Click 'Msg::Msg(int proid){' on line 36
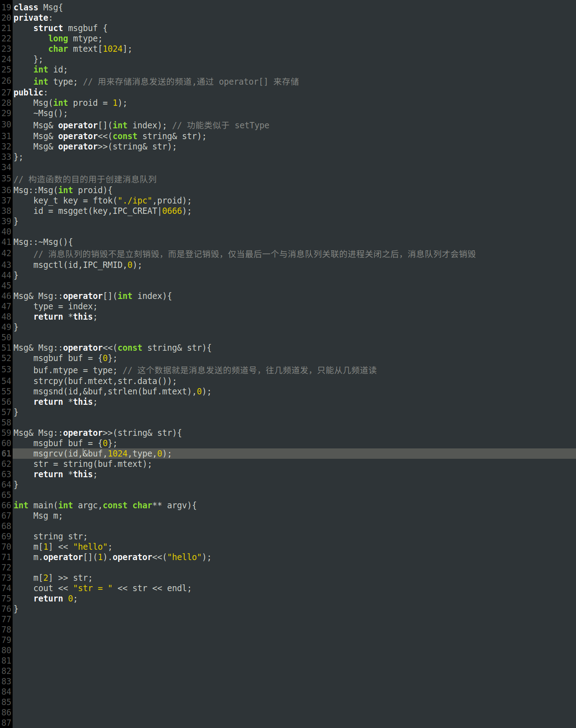 click(x=63, y=190)
